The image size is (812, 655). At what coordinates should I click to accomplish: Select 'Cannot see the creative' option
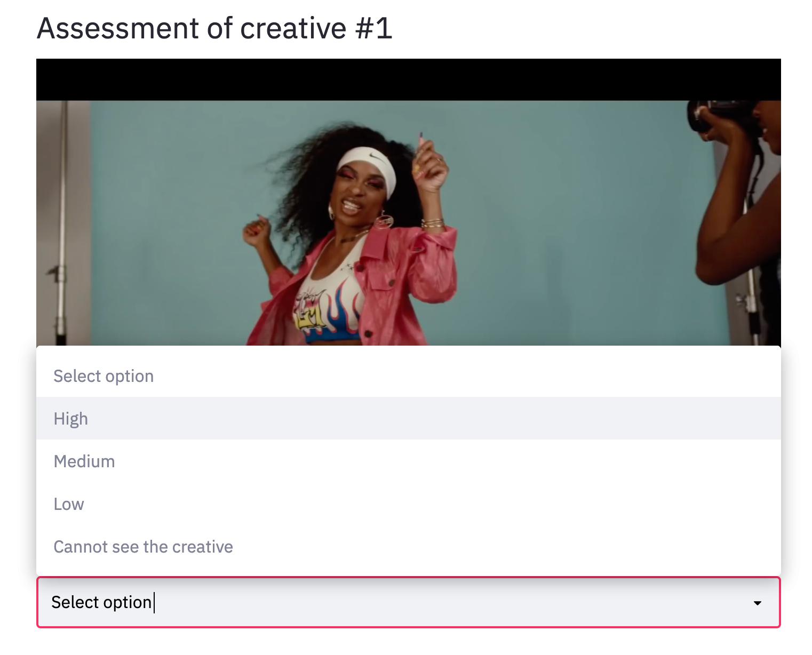(x=143, y=547)
